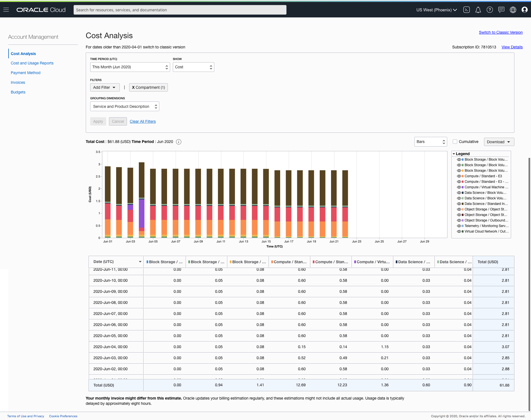The width and height of the screenshot is (531, 420).
Task: Click the Clear All Filters link
Action: point(142,121)
